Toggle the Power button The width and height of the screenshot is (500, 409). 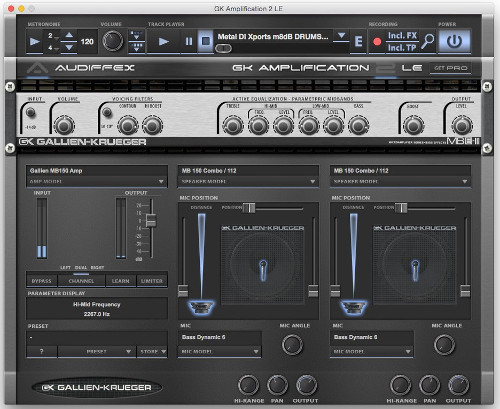[454, 41]
